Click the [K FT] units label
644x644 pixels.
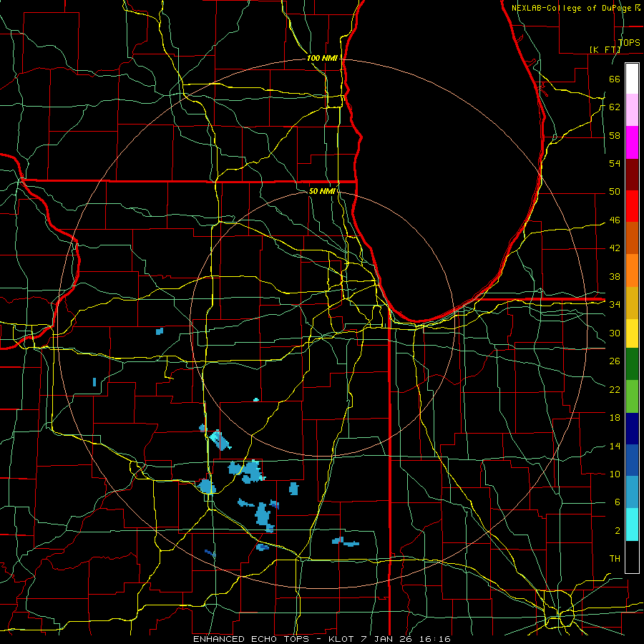tap(605, 49)
